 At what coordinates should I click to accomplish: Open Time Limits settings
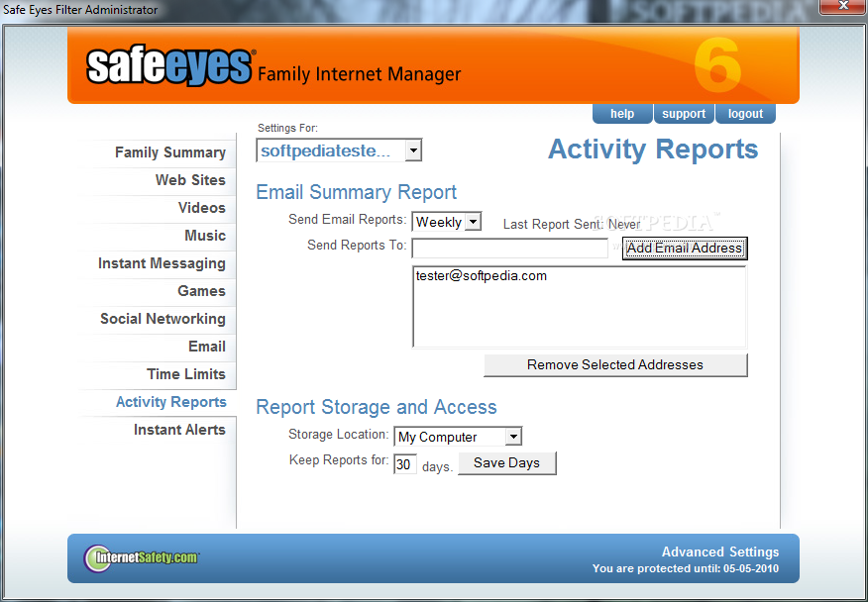[x=186, y=374]
